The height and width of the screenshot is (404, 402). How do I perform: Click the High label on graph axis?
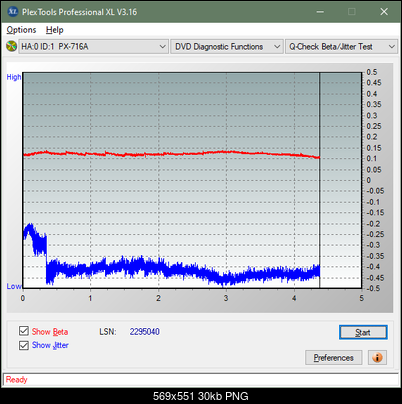pyautogui.click(x=14, y=77)
